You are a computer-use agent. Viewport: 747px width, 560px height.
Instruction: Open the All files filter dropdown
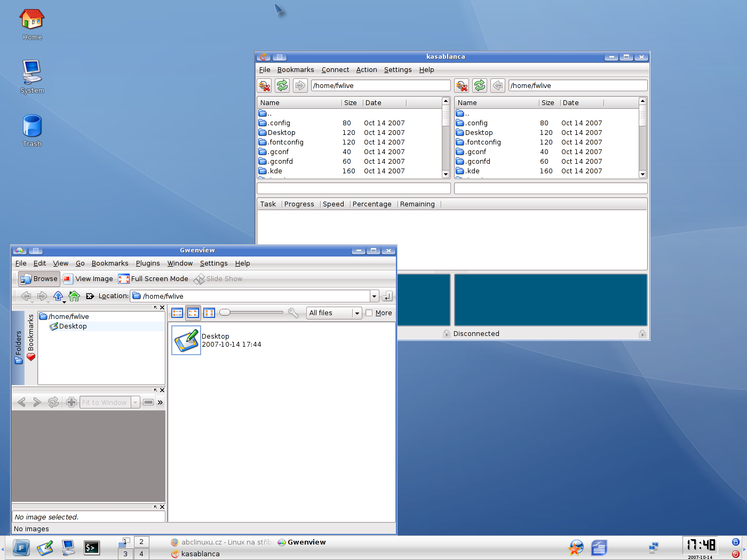(334, 313)
